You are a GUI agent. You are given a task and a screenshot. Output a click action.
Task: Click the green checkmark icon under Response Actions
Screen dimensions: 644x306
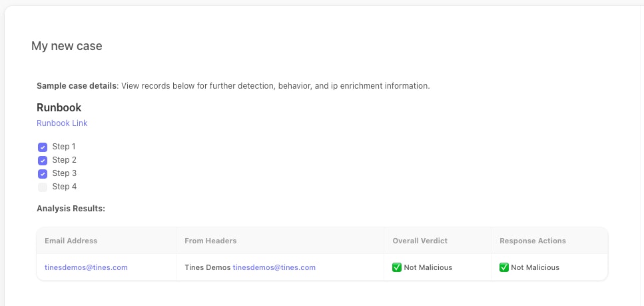point(504,267)
